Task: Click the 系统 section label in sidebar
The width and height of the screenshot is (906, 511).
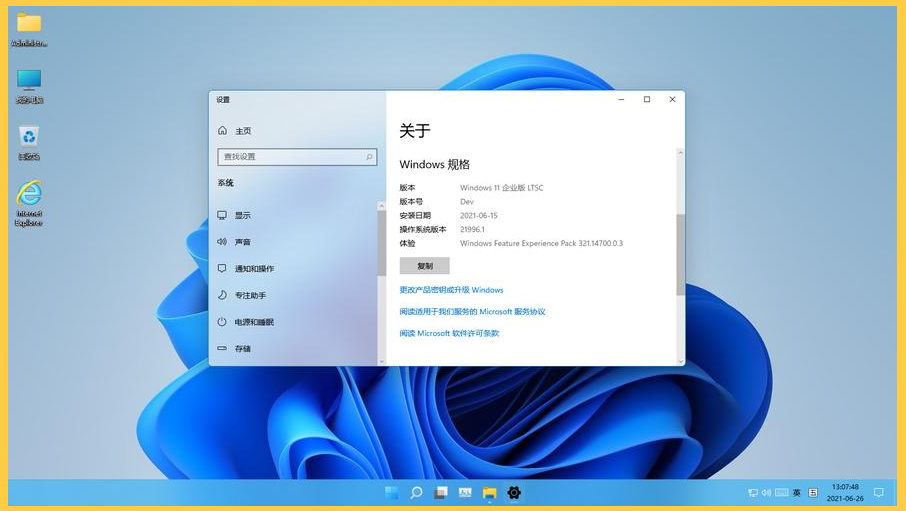Action: click(x=225, y=183)
